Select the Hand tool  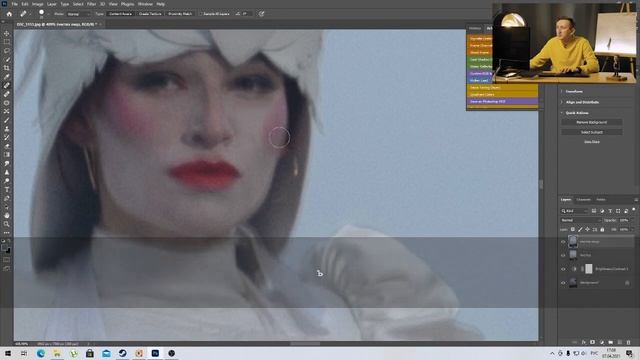(7, 215)
